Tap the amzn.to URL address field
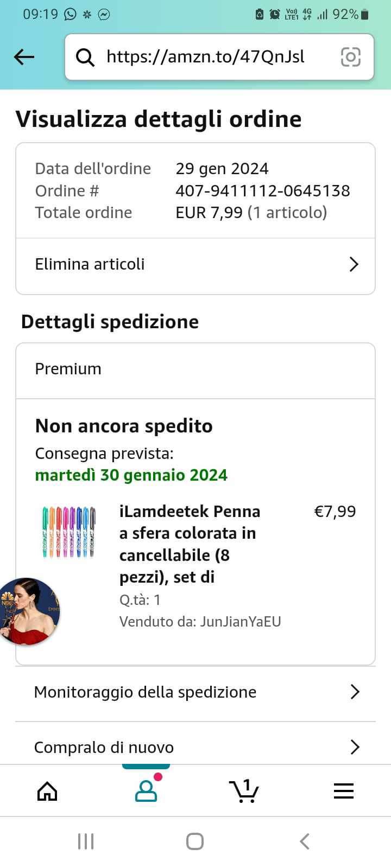This screenshot has width=391, height=868. 205,57
